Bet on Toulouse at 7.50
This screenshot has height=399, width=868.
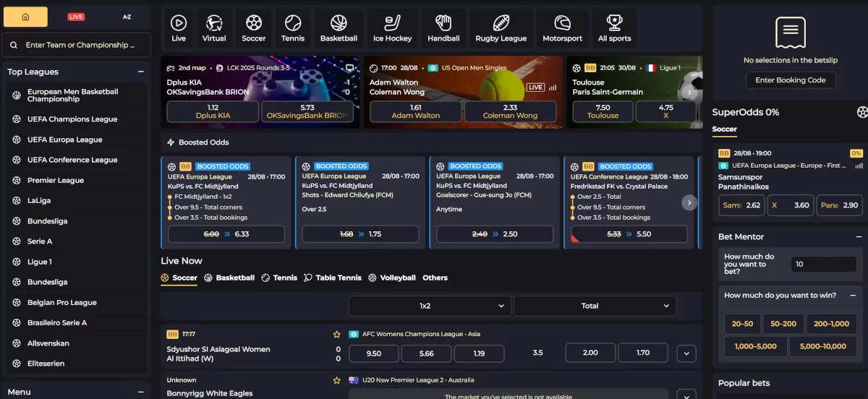[603, 111]
